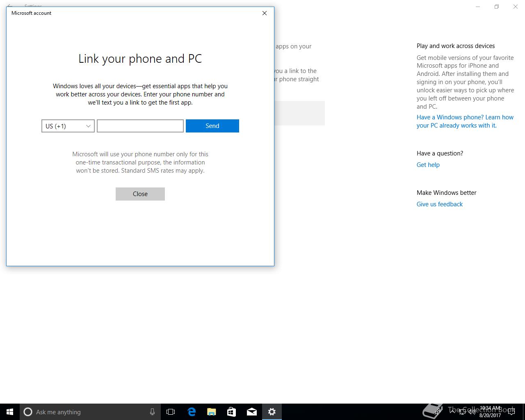Click the phone number input field
The image size is (525, 420).
140,126
